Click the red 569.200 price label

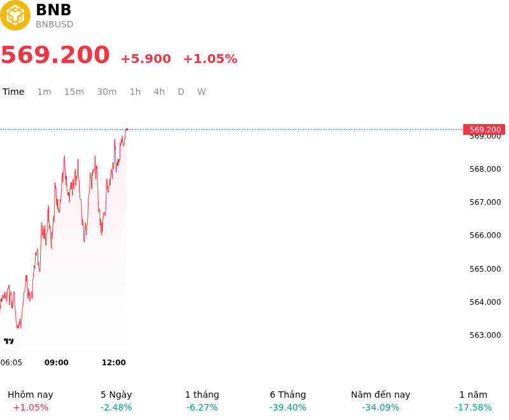pyautogui.click(x=484, y=130)
